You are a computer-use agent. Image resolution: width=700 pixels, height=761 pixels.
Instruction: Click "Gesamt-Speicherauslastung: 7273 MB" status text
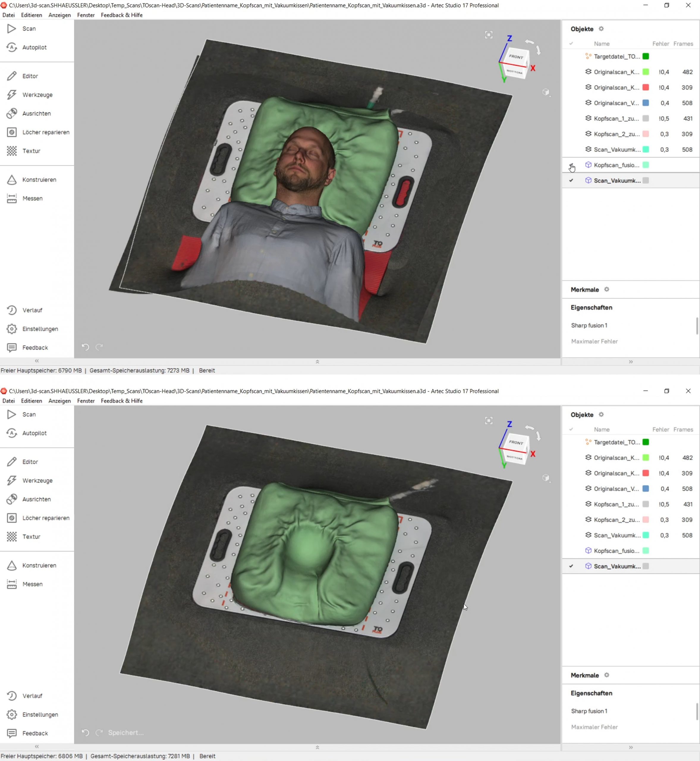tap(139, 370)
